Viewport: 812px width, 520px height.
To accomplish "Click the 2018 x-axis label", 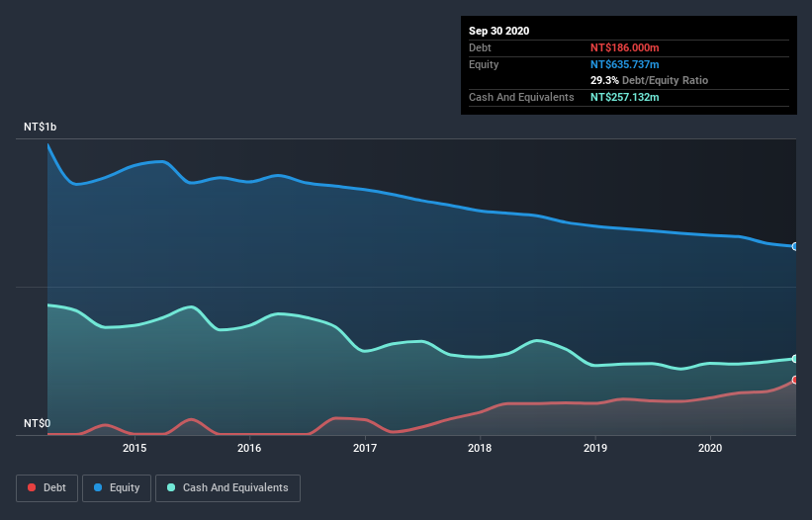I will pyautogui.click(x=480, y=448).
